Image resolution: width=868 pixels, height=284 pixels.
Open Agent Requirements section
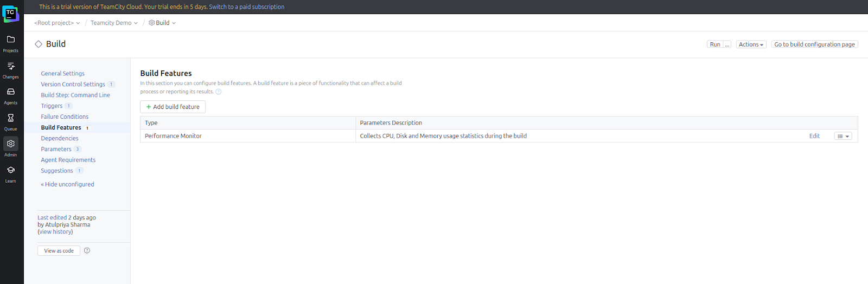tap(68, 160)
